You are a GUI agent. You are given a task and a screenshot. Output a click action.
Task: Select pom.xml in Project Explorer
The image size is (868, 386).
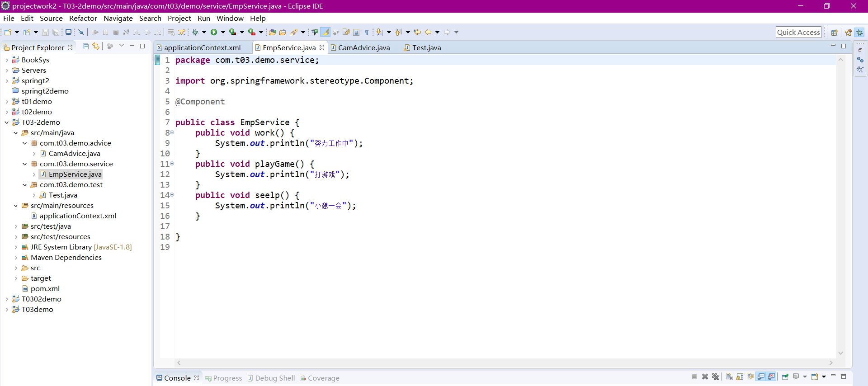[x=45, y=288]
